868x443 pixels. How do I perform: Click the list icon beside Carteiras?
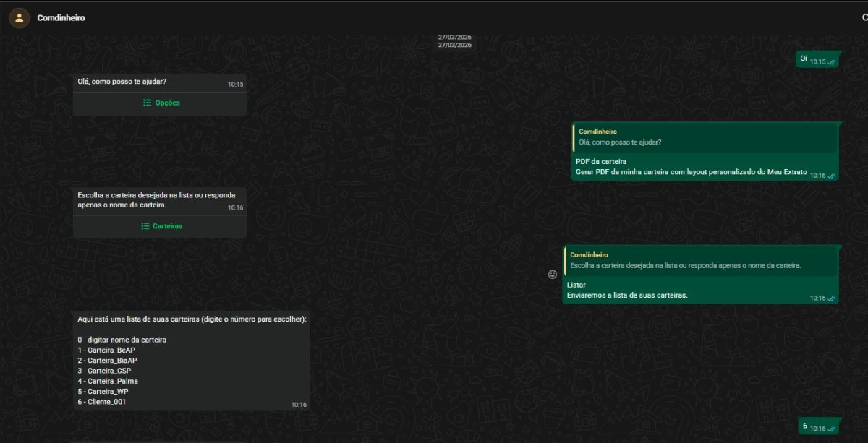point(145,226)
